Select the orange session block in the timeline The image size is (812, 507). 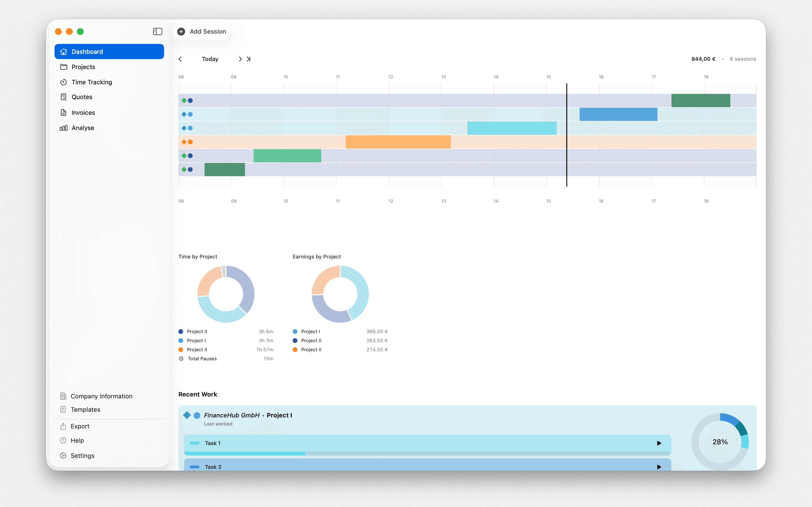398,141
